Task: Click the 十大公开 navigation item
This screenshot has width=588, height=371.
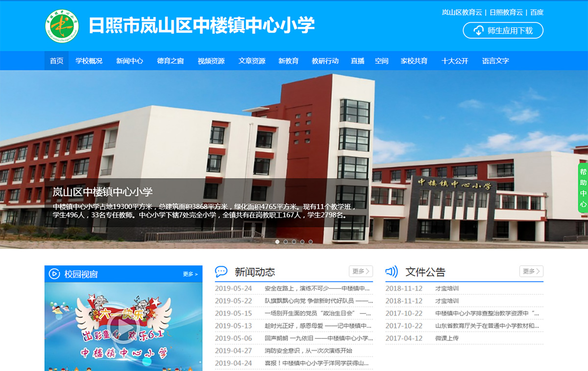Action: tap(455, 61)
